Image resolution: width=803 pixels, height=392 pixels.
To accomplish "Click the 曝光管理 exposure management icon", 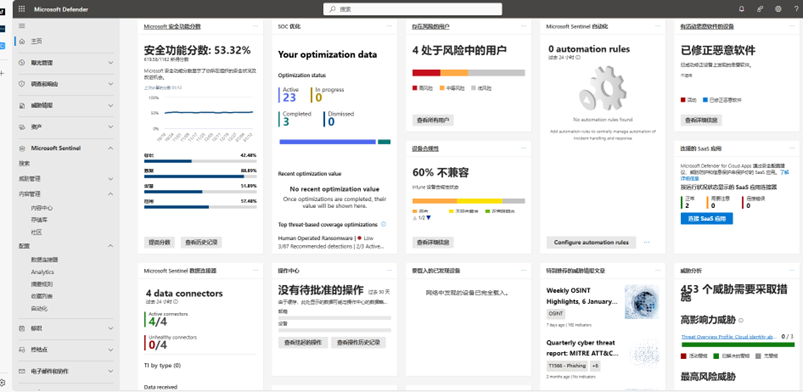I will pos(22,63).
